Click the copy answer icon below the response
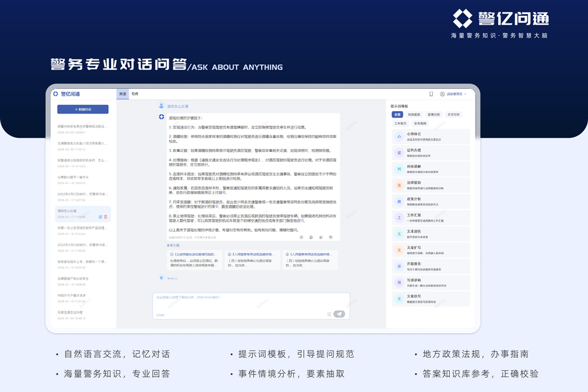This screenshot has height=392, width=588. [312, 237]
